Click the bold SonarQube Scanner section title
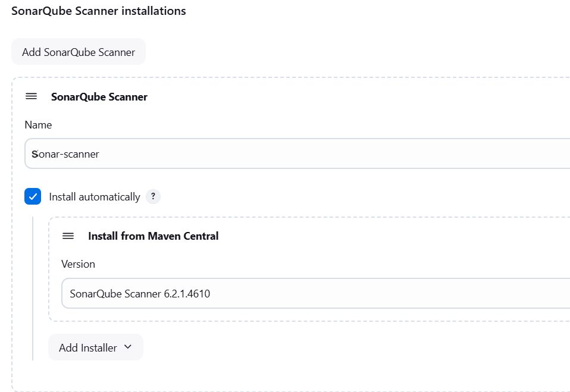The height and width of the screenshot is (392, 570). pos(99,96)
